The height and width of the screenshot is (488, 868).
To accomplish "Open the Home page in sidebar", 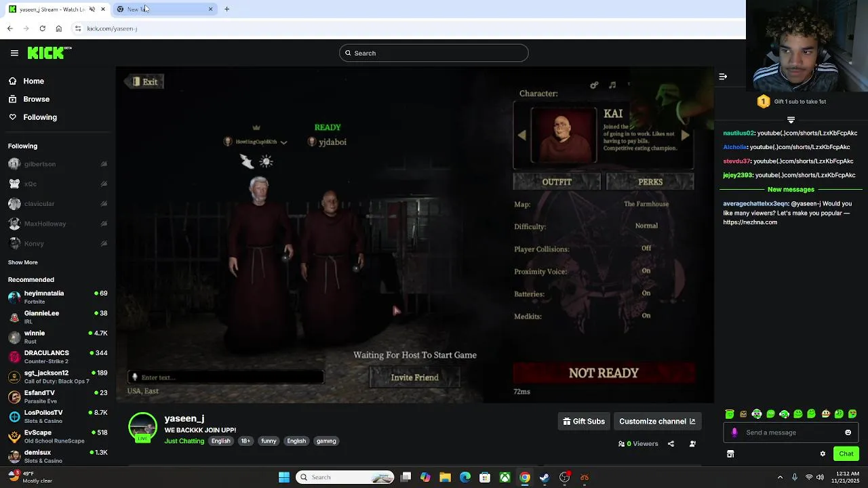I will 33,81.
